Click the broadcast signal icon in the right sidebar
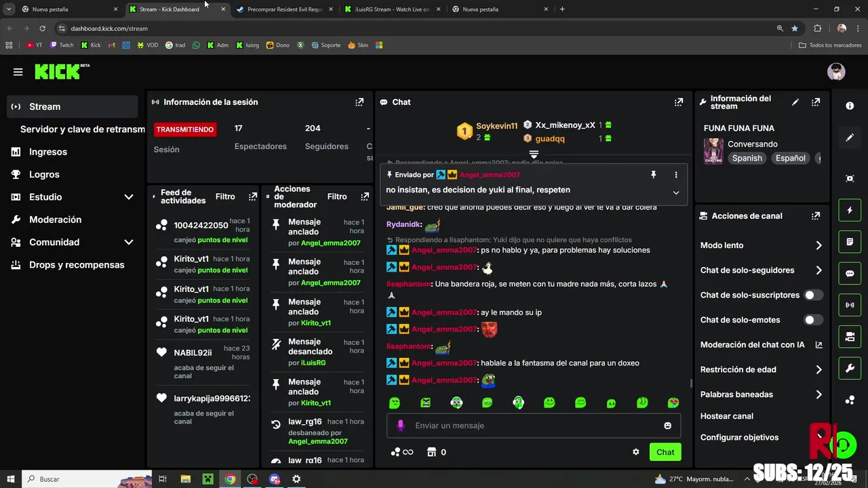This screenshot has height=488, width=868. (850, 305)
